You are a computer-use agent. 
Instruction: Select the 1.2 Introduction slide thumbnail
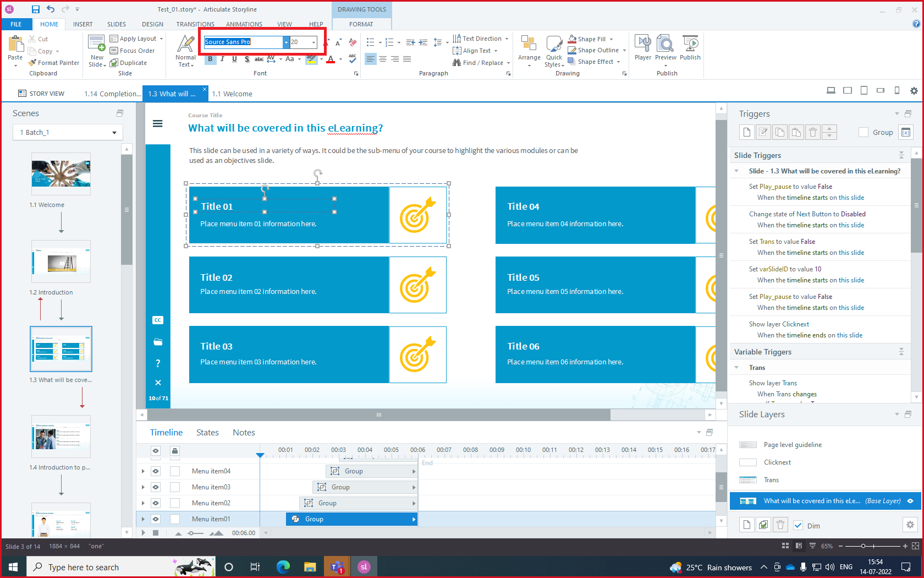pos(61,262)
